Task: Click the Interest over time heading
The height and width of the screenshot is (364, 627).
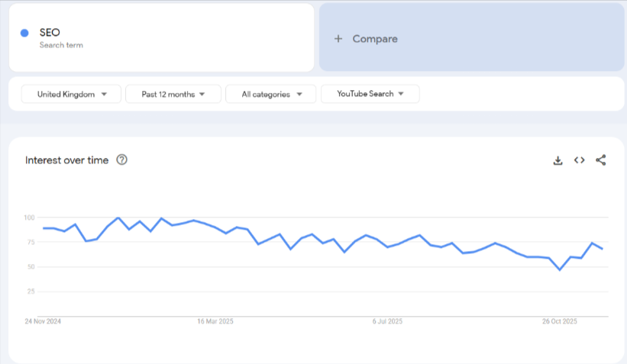Action: [x=66, y=160]
